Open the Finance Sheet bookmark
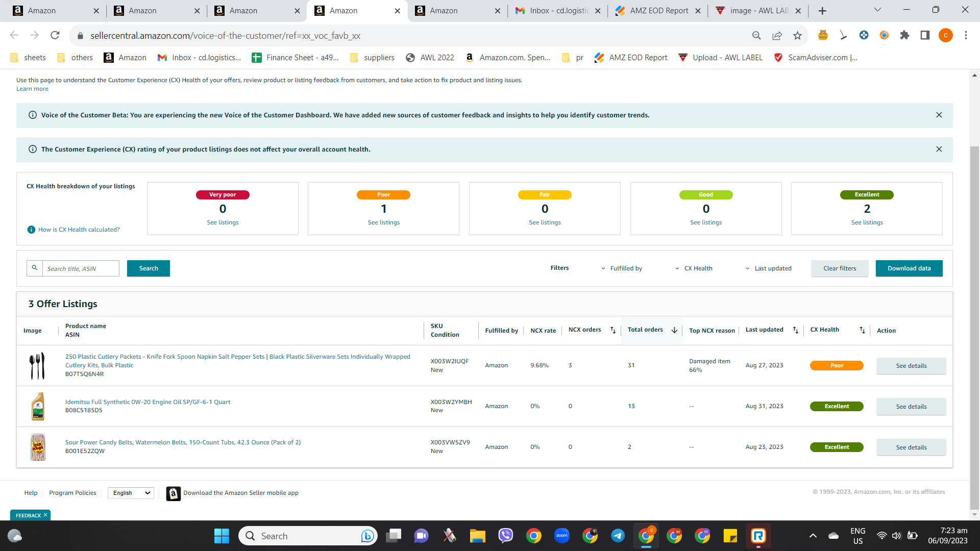The width and height of the screenshot is (980, 551). (x=296, y=58)
